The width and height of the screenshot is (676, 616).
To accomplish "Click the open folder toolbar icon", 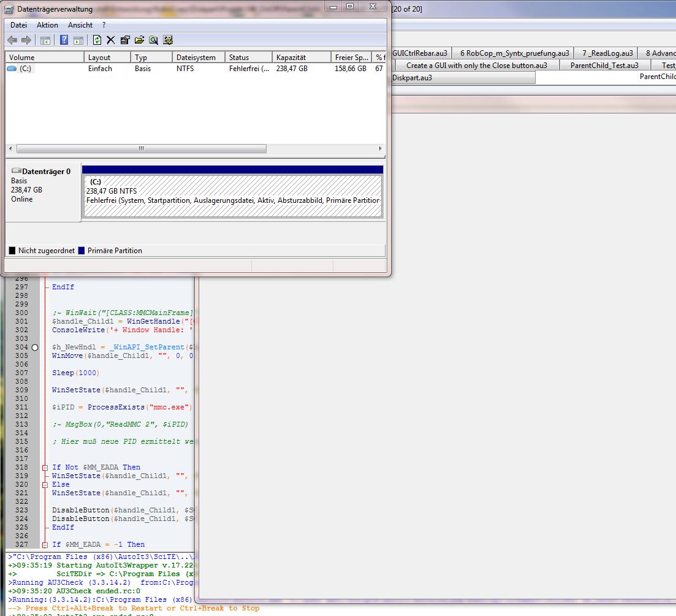I will tap(139, 40).
